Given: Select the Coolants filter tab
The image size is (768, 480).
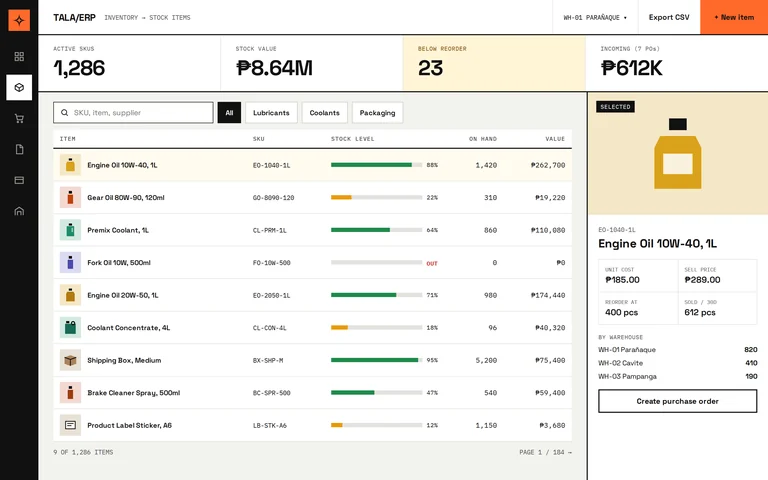Looking at the screenshot, I should 324,113.
